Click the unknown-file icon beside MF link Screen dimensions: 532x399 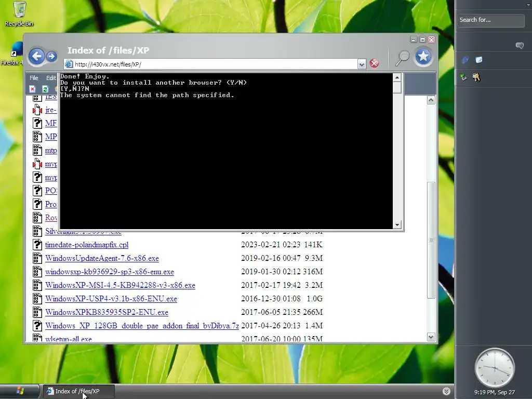(37, 123)
